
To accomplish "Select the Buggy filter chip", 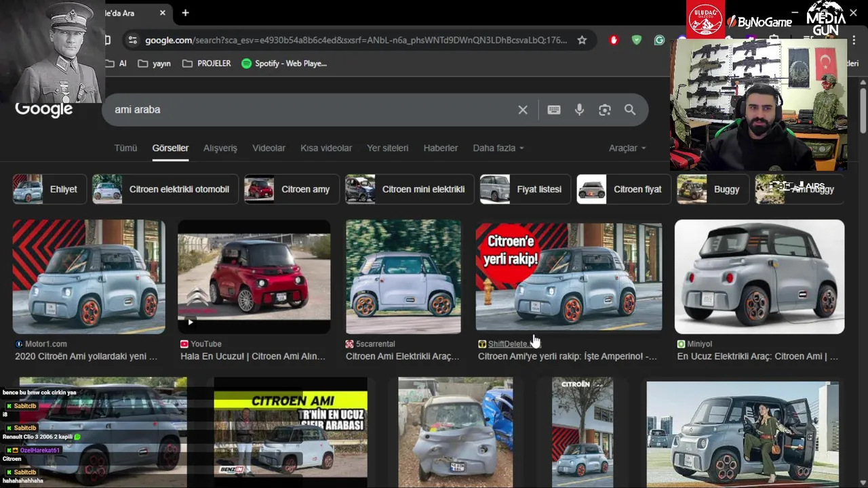I will click(713, 189).
